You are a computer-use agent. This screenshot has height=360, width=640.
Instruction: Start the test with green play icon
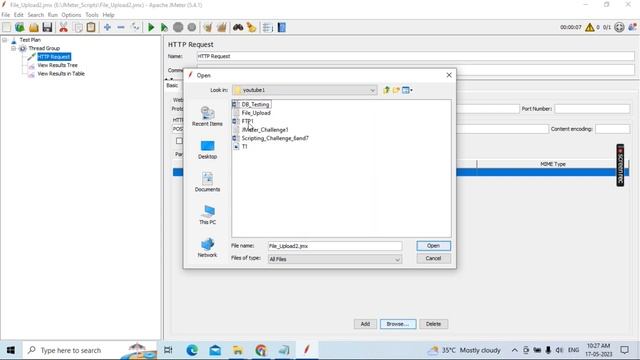pos(151,27)
